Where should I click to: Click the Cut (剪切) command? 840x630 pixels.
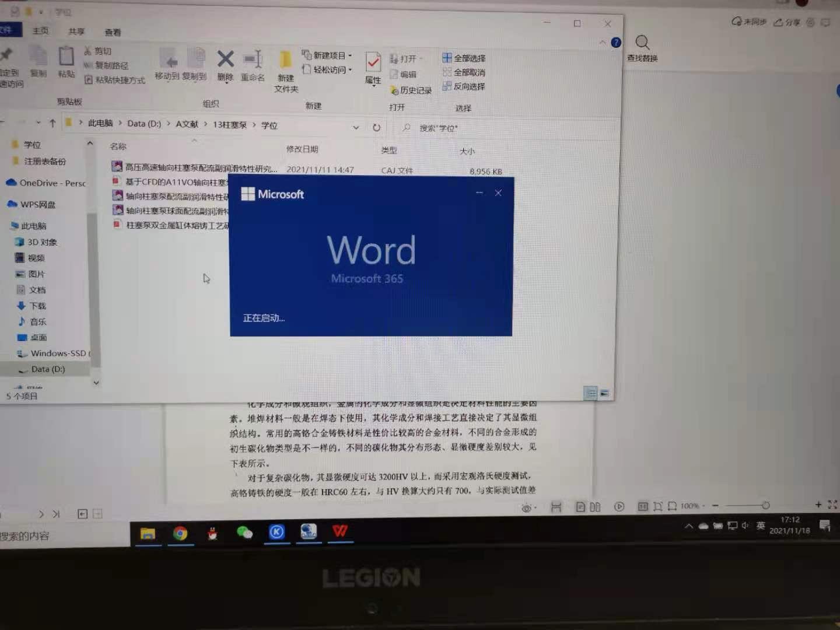97,51
